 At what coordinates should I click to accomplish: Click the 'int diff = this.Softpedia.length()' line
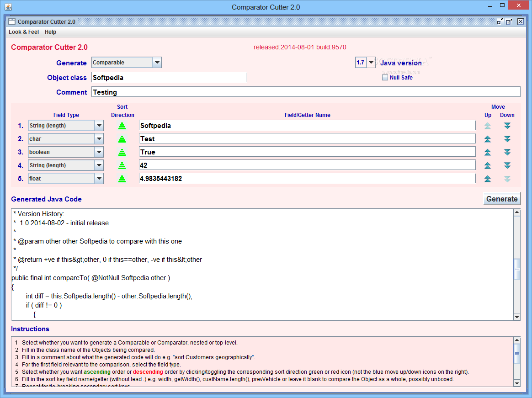tap(109, 296)
